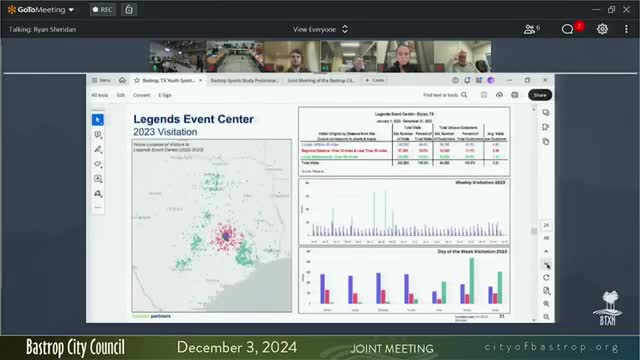Open the All tools menu
The width and height of the screenshot is (640, 360).
point(100,95)
